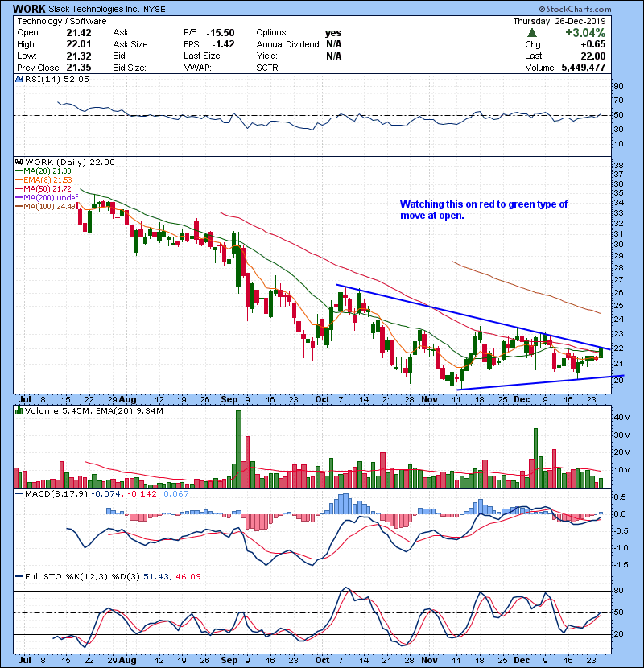Click the Volume figure 5,449,477
The height and width of the screenshot is (668, 644).
584,68
